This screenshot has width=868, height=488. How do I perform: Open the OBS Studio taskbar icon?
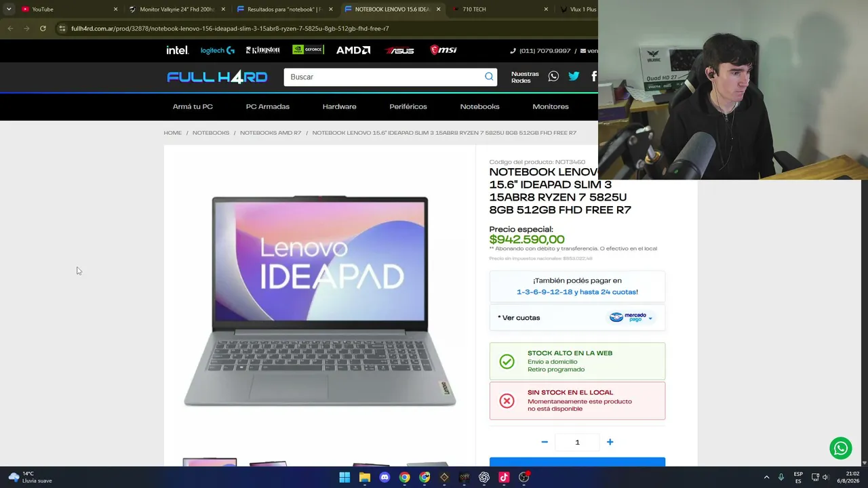pyautogui.click(x=524, y=477)
